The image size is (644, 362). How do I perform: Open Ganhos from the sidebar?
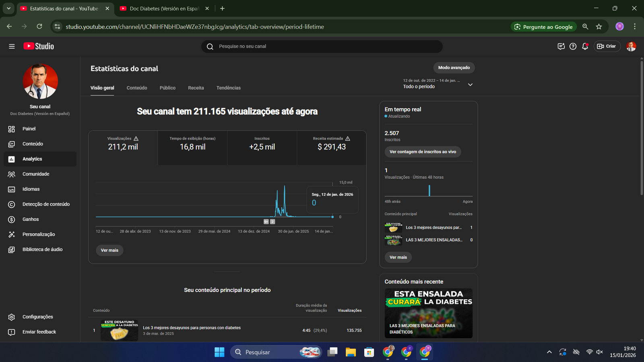point(31,219)
